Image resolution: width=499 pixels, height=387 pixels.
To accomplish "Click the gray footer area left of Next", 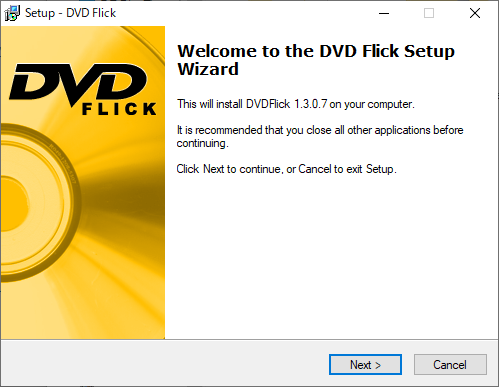I will click(165, 364).
